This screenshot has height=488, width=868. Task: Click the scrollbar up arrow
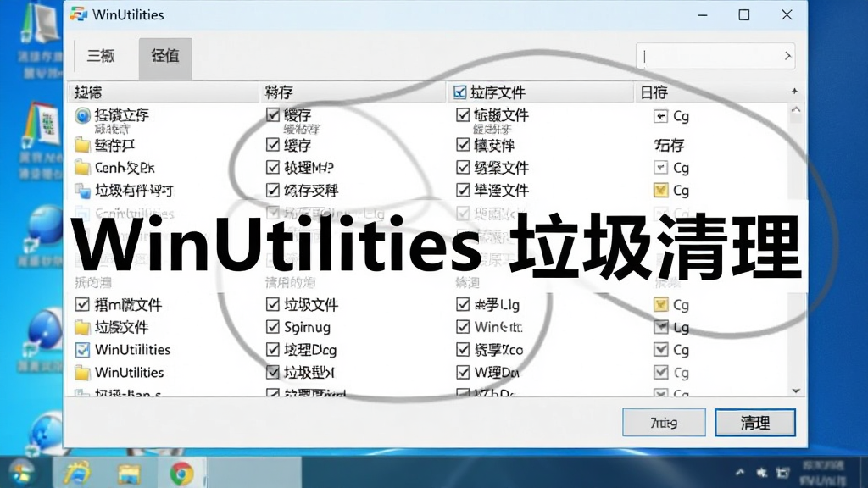(795, 109)
